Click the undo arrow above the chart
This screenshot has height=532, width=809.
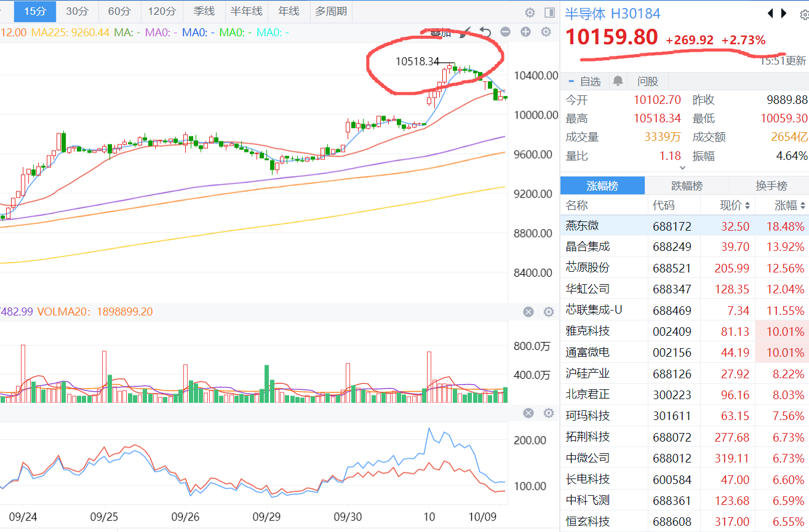point(485,32)
